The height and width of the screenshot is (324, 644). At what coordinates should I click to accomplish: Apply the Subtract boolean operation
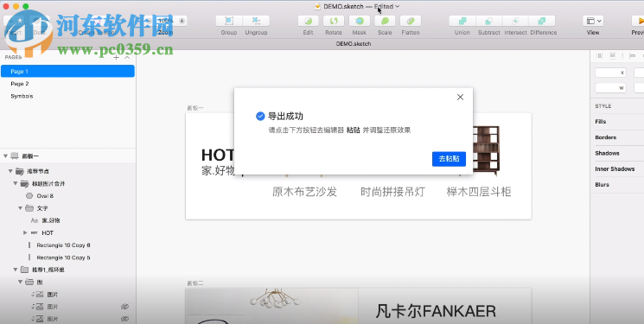pyautogui.click(x=488, y=21)
